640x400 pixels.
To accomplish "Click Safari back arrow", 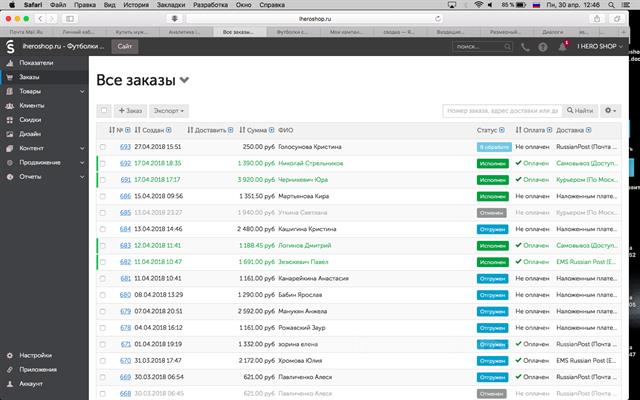I will point(40,19).
